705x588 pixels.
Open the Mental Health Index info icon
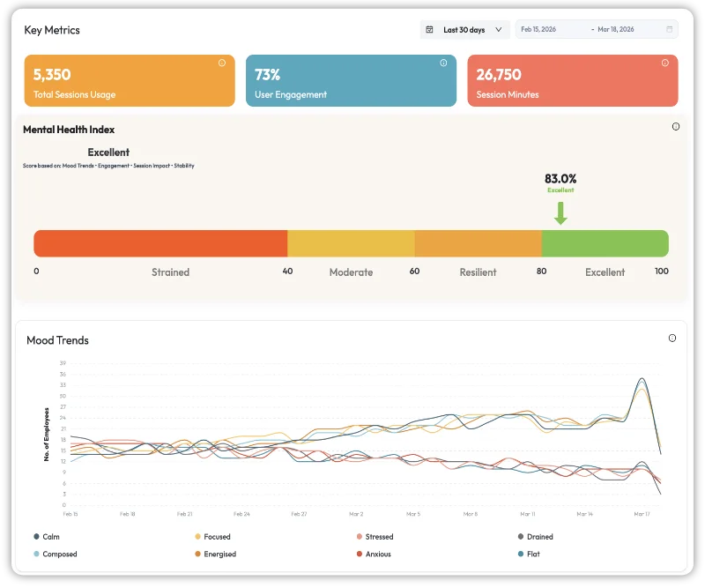[x=676, y=127]
